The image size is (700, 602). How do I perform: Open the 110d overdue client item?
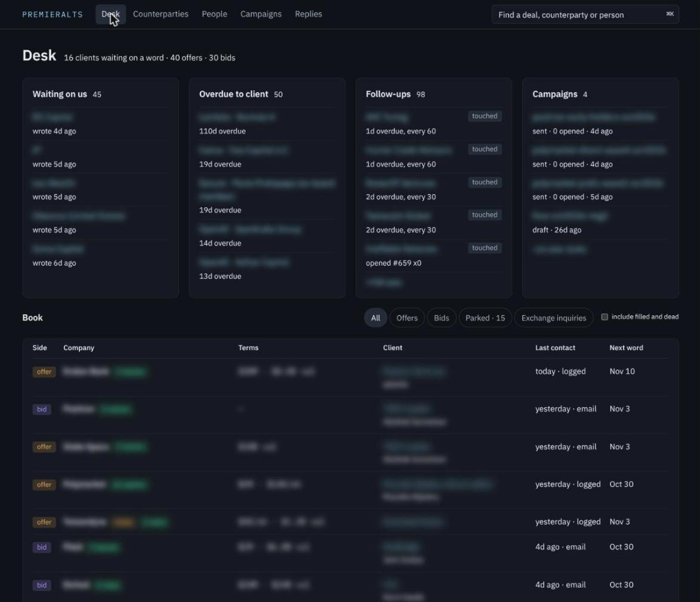tap(267, 124)
